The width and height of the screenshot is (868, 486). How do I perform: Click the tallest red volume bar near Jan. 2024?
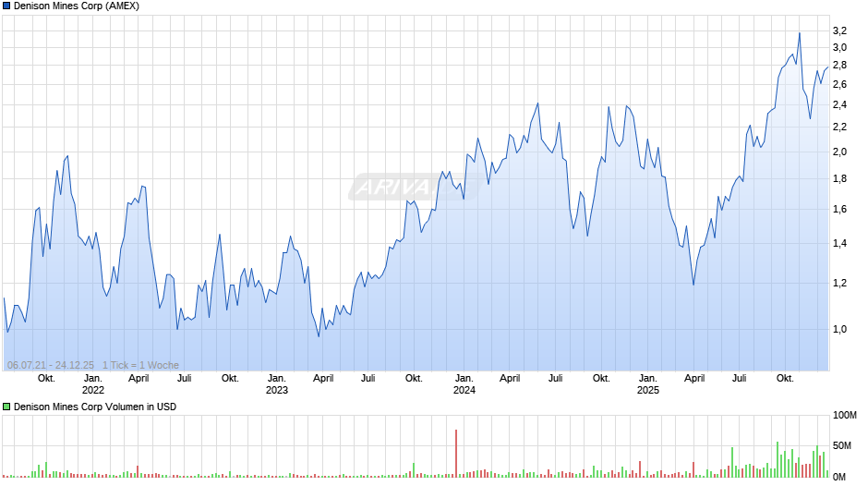(456, 454)
